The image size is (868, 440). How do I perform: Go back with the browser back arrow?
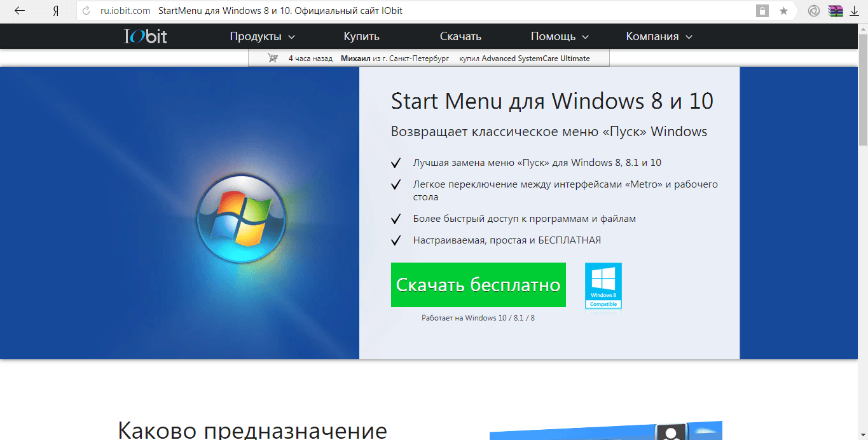pos(20,11)
